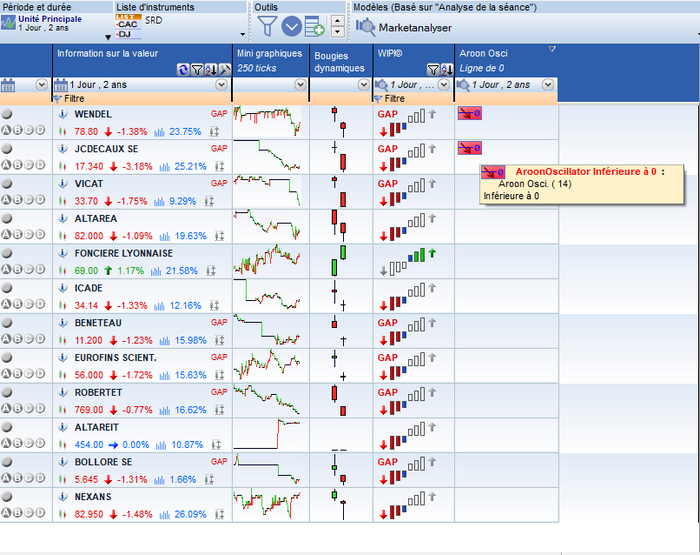Open the WIPI© period dropdown
This screenshot has height=555, width=700.
tap(443, 84)
